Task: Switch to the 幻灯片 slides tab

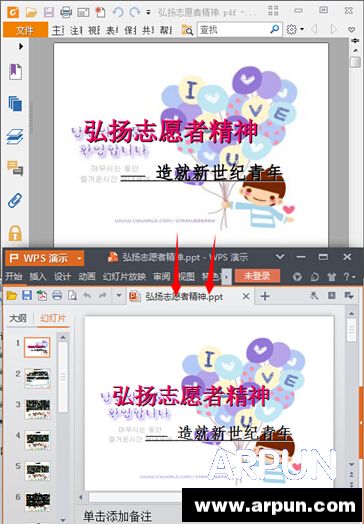Action: click(x=53, y=318)
